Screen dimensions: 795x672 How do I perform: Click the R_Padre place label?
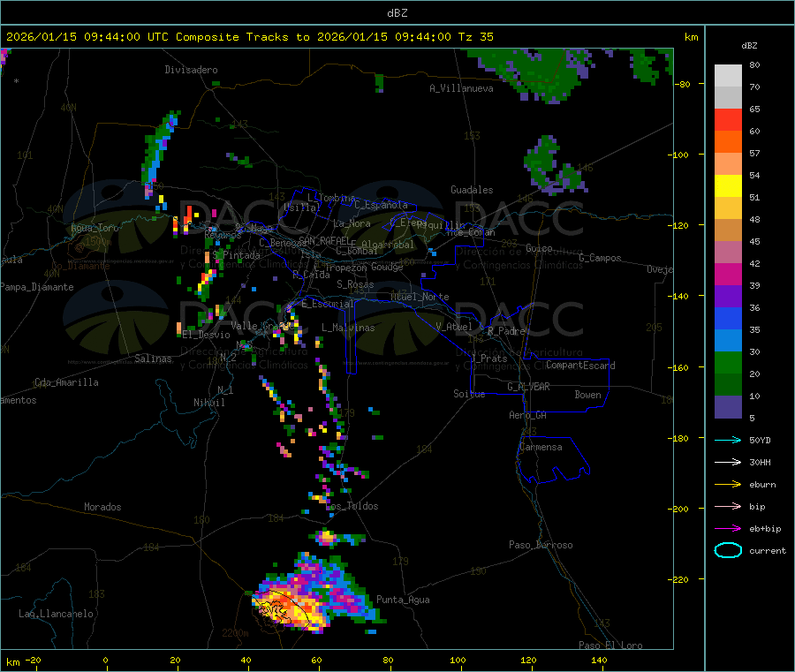[506, 331]
